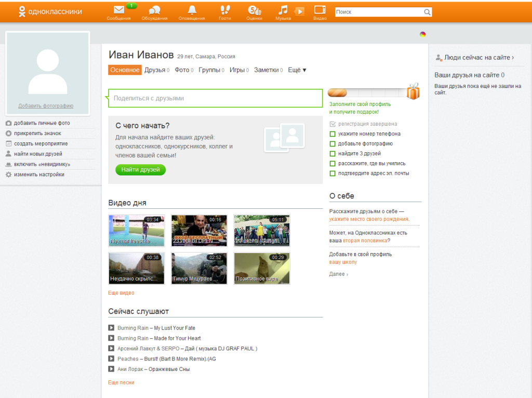Open Оценки ratings icon
Screen dimensions: 532x398
(x=254, y=10)
